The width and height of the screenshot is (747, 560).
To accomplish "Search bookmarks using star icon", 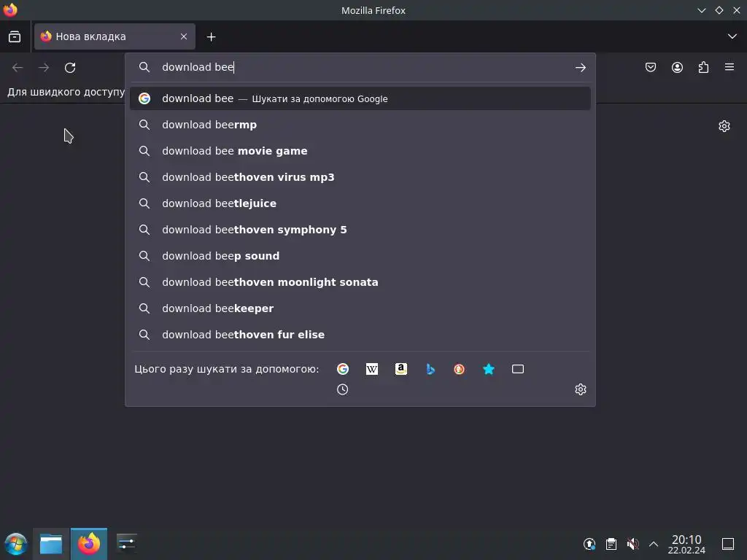I will point(488,369).
